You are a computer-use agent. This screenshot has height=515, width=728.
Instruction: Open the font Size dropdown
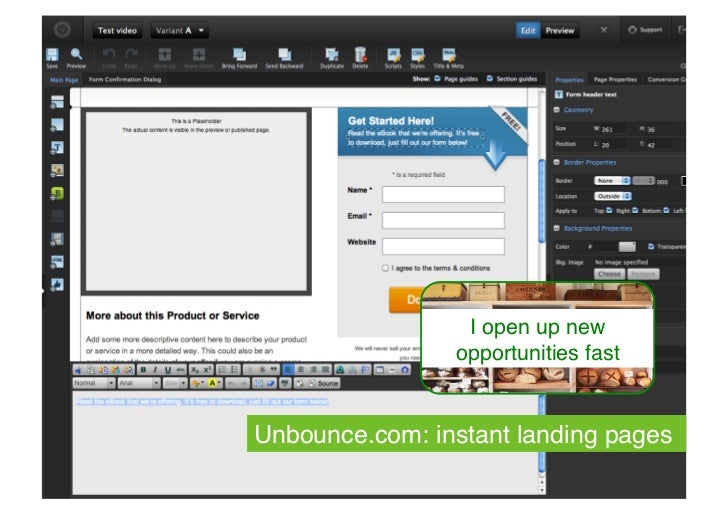pos(175,383)
